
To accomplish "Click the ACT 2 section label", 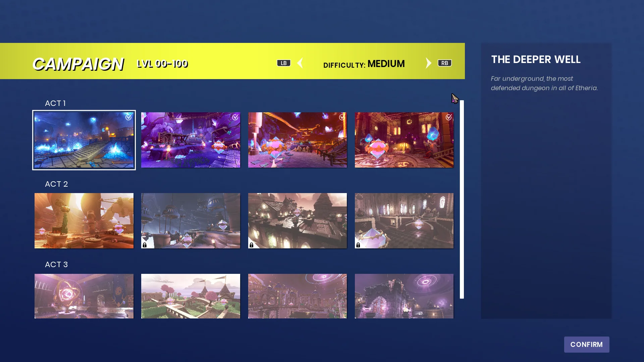I will coord(56,184).
